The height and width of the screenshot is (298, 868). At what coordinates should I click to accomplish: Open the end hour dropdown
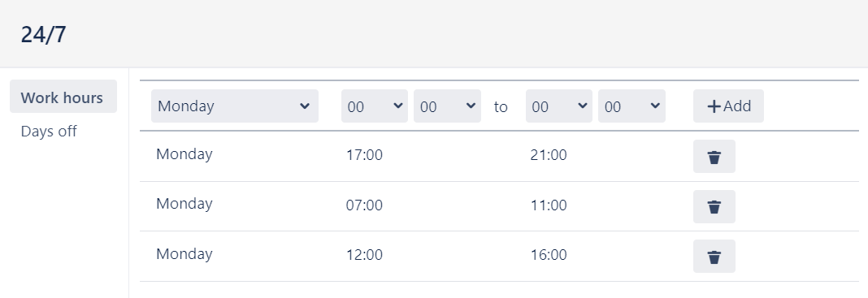559,106
